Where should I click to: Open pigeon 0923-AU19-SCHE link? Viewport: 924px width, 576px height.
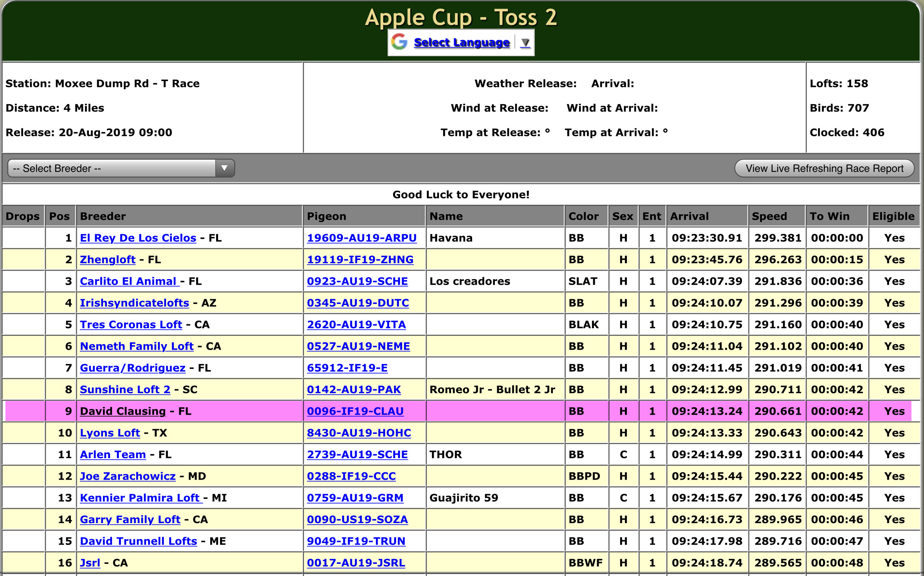[357, 281]
